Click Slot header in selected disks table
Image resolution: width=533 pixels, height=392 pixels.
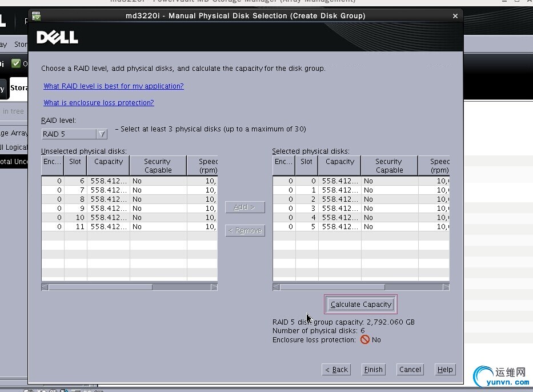point(307,166)
